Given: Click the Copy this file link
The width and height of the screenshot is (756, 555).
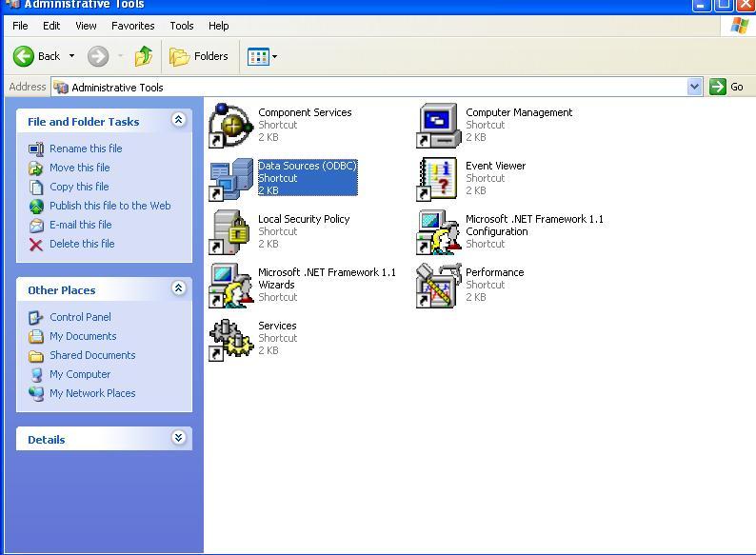Looking at the screenshot, I should 79,187.
